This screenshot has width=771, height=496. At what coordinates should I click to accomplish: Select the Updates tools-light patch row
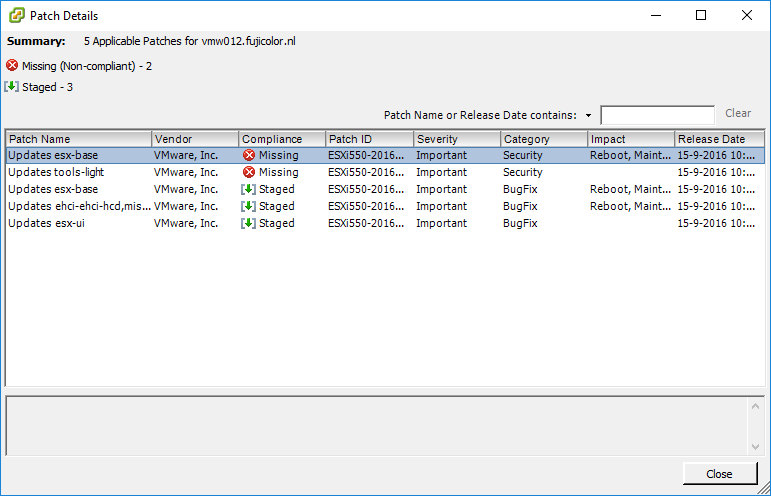tap(385, 172)
